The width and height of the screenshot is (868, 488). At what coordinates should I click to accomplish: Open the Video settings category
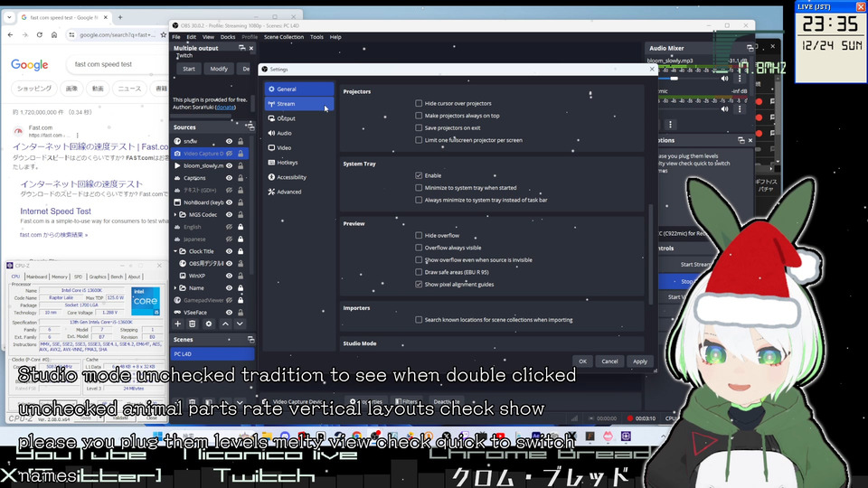(299, 147)
